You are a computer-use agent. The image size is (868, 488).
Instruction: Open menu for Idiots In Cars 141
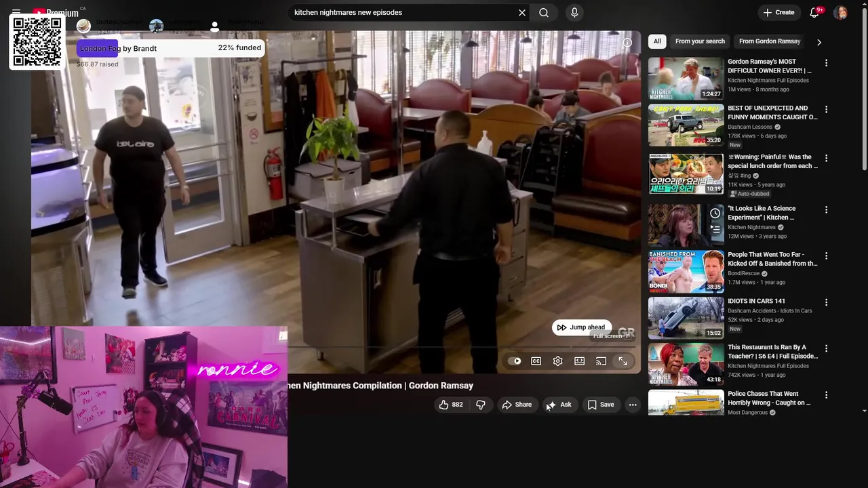coord(826,302)
